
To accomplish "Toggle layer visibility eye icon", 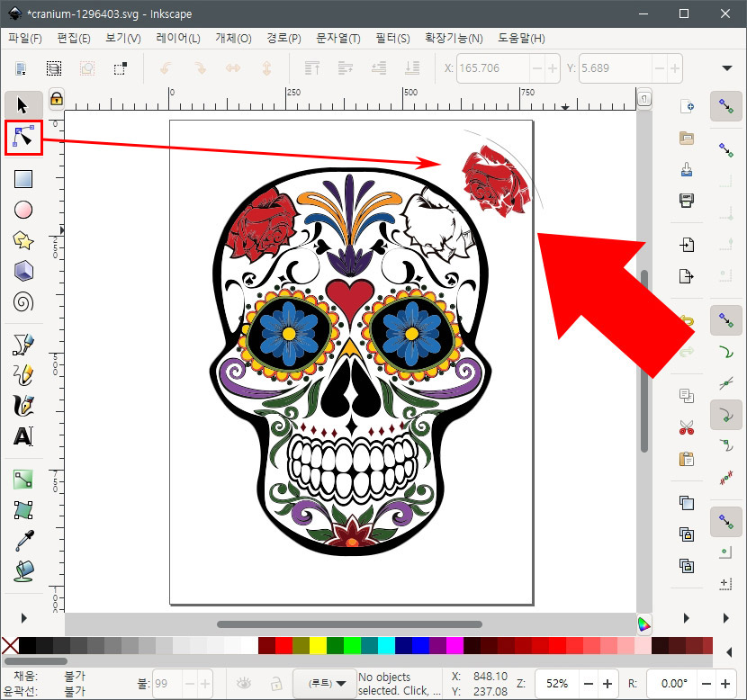I will pyautogui.click(x=244, y=684).
